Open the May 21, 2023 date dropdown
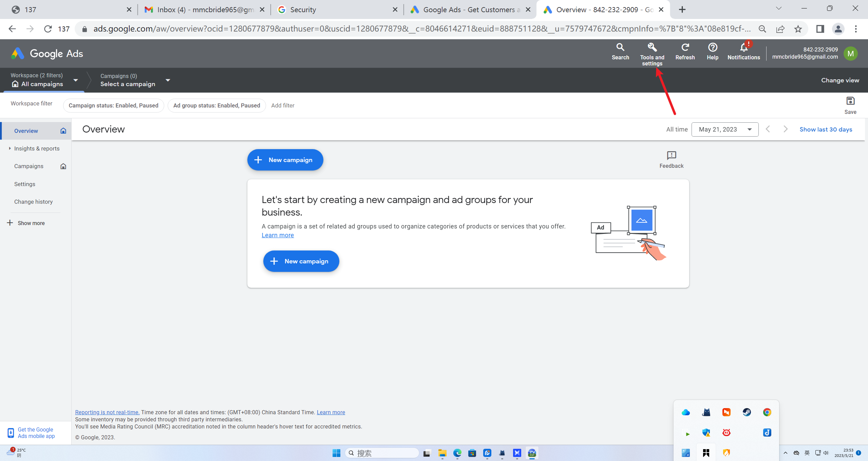The width and height of the screenshot is (868, 461). [x=724, y=129]
